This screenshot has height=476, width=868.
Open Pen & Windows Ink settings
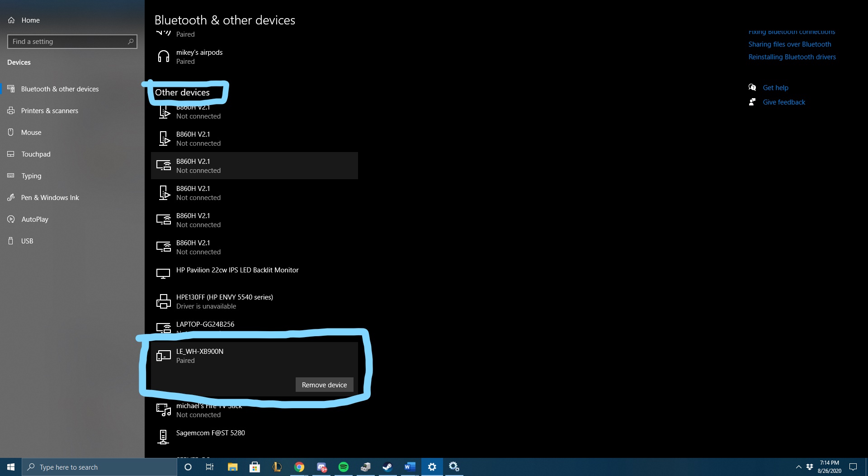click(50, 197)
